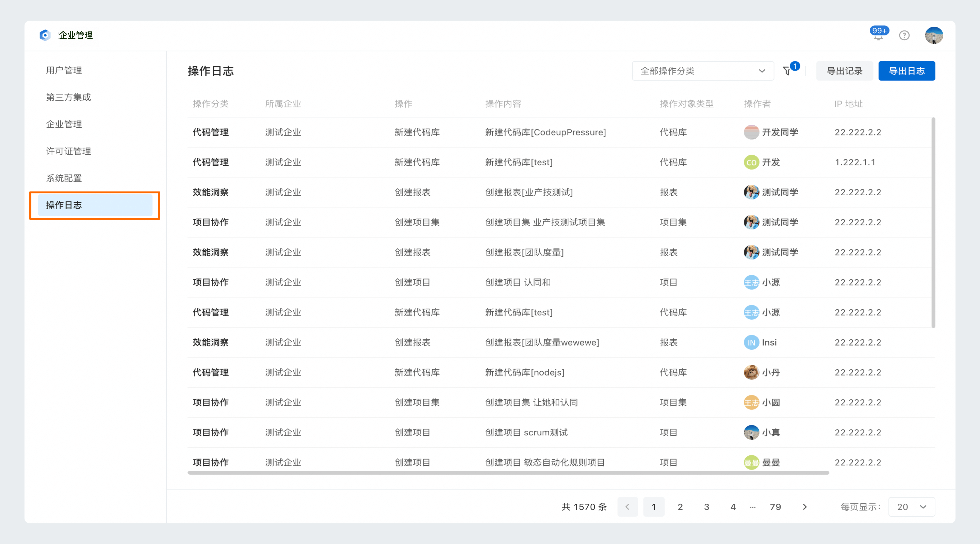Jump to last page 79
This screenshot has width=980, height=544.
point(775,507)
